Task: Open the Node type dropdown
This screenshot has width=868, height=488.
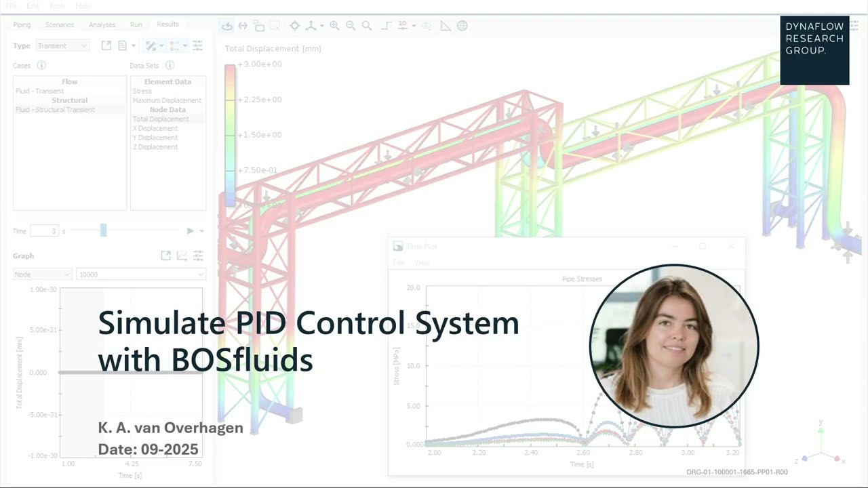Action: [x=42, y=274]
